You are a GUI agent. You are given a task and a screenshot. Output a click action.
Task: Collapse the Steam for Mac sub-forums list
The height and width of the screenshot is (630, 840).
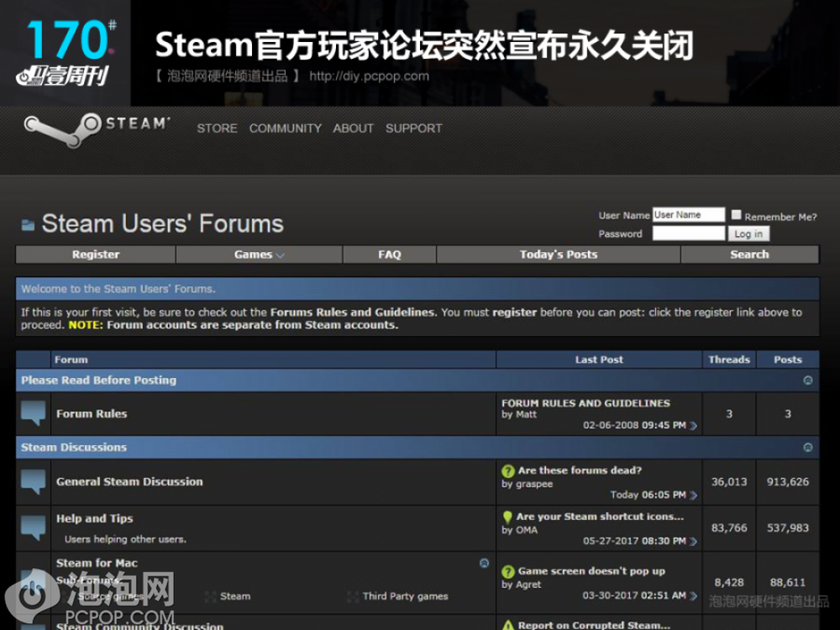[x=485, y=563]
